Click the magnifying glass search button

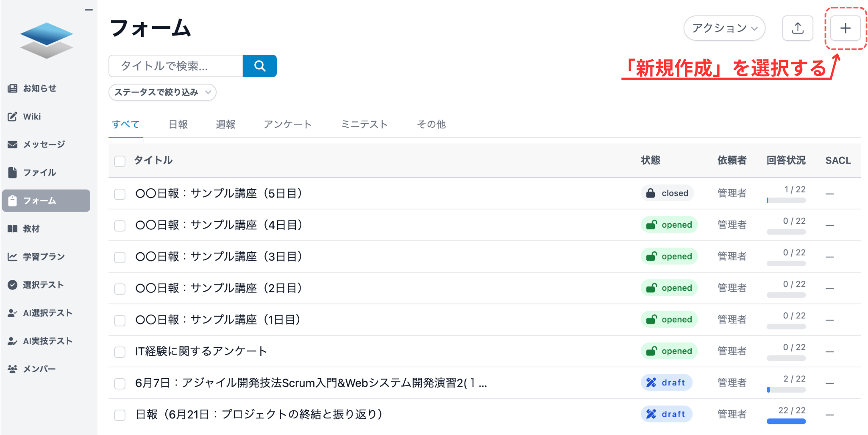[x=259, y=66]
